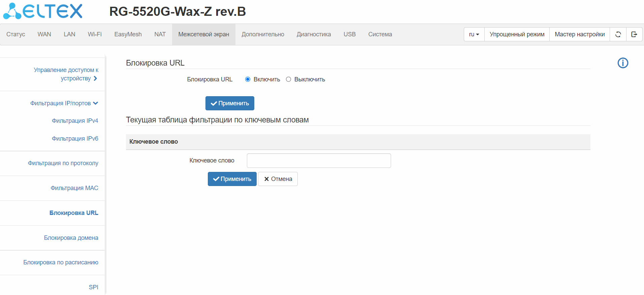Click the refresh icon in top bar

[x=618, y=34]
